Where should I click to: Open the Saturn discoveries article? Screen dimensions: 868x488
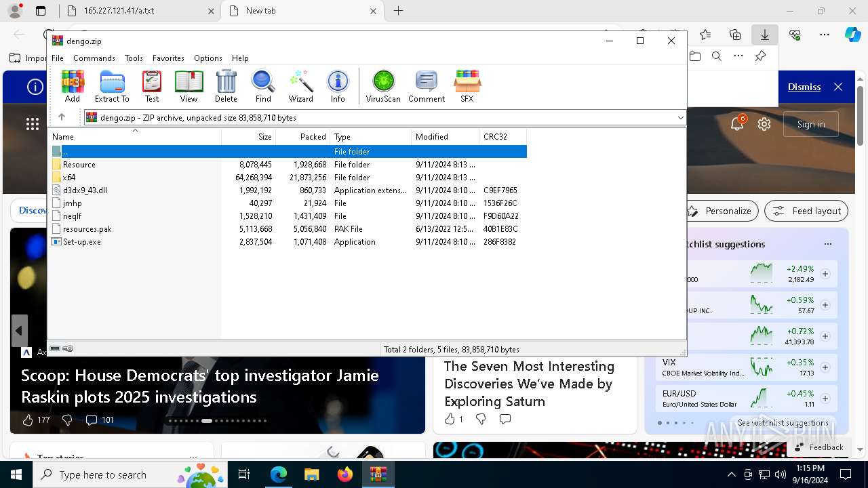click(529, 384)
